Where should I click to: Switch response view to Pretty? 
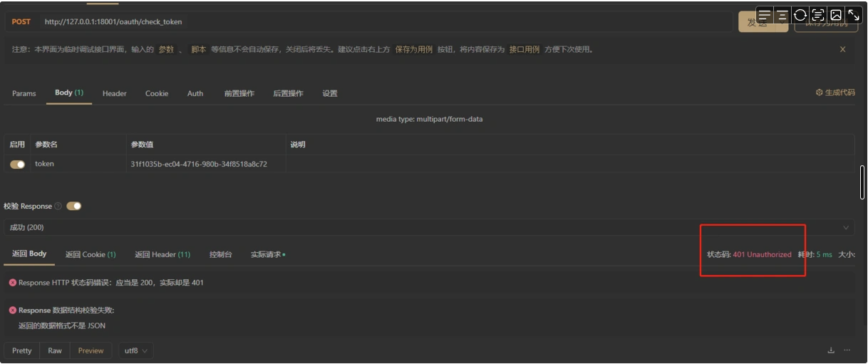click(x=22, y=350)
